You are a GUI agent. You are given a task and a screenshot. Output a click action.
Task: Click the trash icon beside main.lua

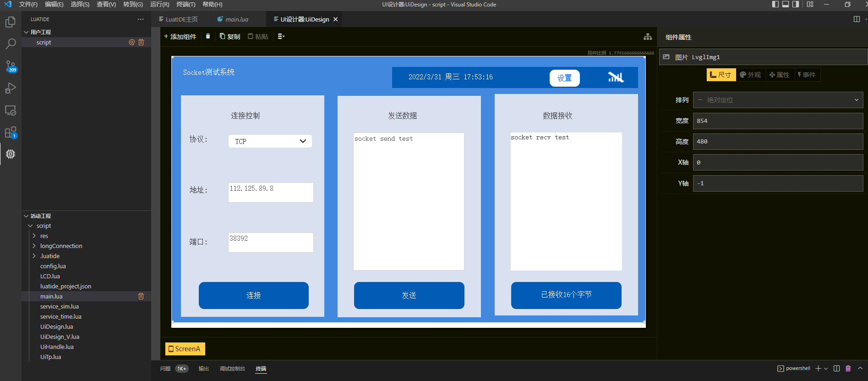pyautogui.click(x=141, y=296)
